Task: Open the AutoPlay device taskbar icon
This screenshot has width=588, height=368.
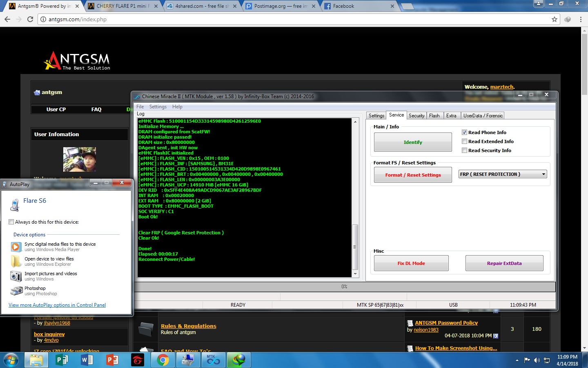Action: (x=188, y=360)
